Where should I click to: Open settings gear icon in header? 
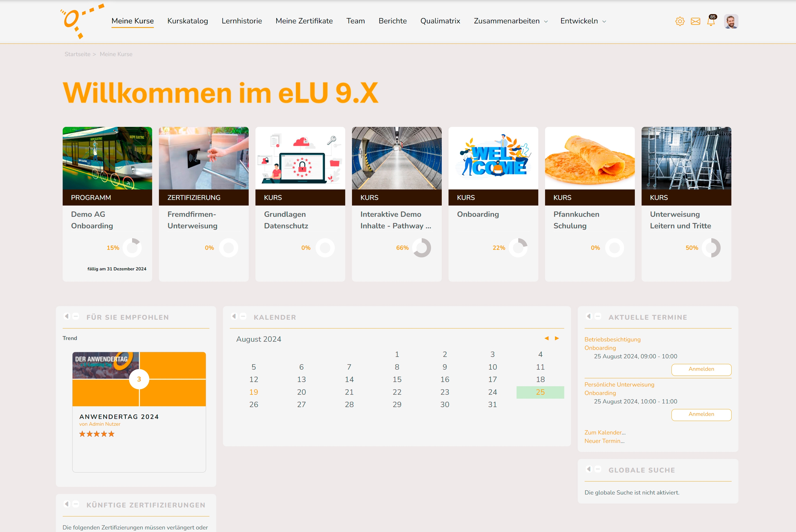click(679, 21)
